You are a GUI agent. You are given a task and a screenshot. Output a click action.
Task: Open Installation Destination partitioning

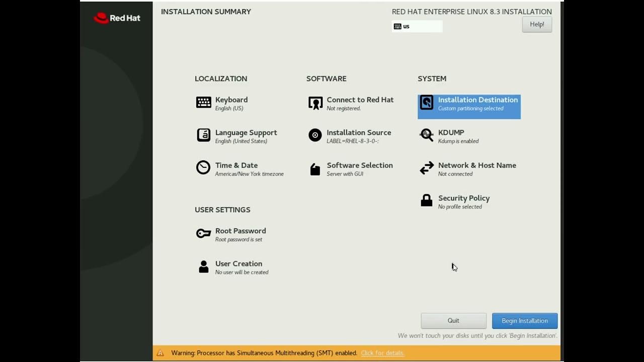pyautogui.click(x=469, y=107)
